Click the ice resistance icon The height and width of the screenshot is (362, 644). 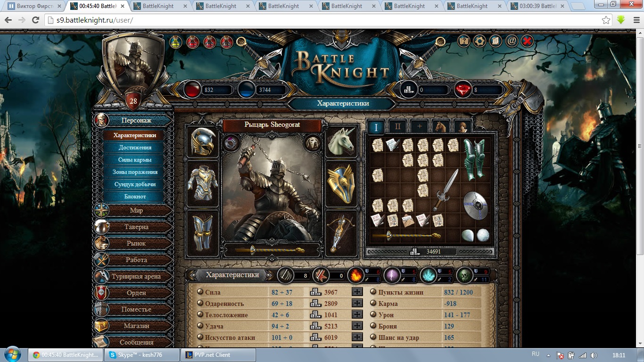[428, 275]
